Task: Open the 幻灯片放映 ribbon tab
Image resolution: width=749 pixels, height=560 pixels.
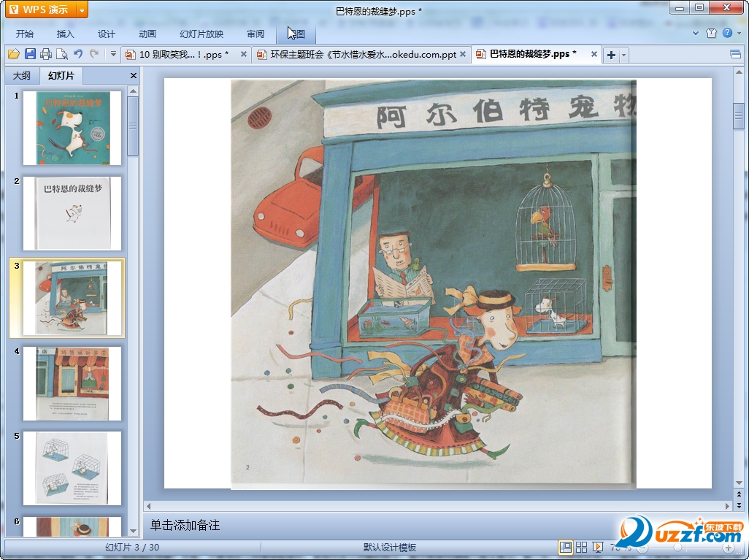Action: (201, 34)
